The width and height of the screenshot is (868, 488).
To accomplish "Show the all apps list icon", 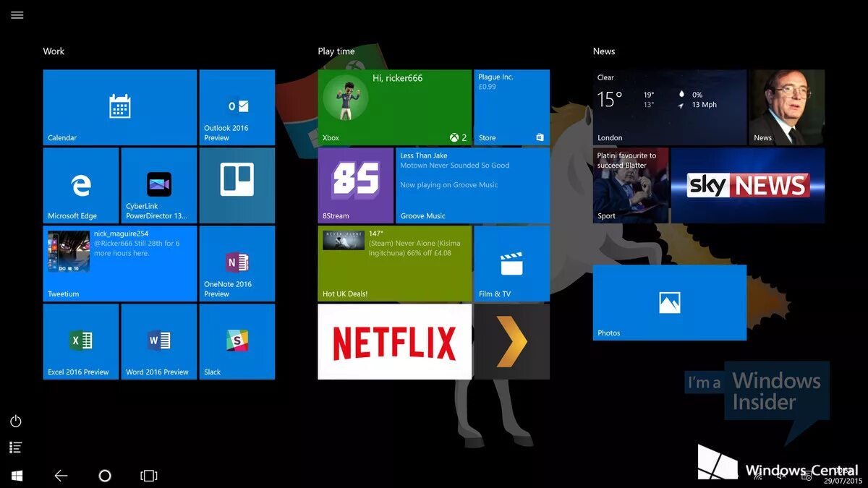I will click(x=16, y=447).
